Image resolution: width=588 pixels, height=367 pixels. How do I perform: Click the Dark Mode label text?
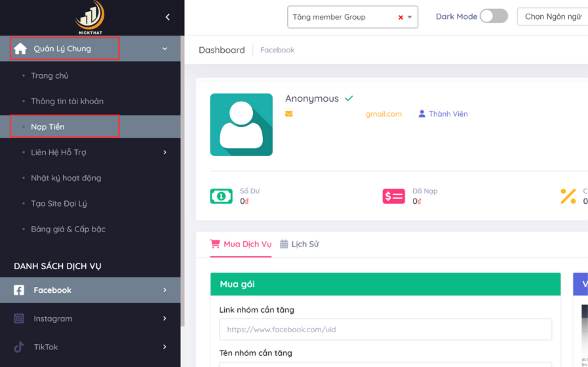pos(456,17)
